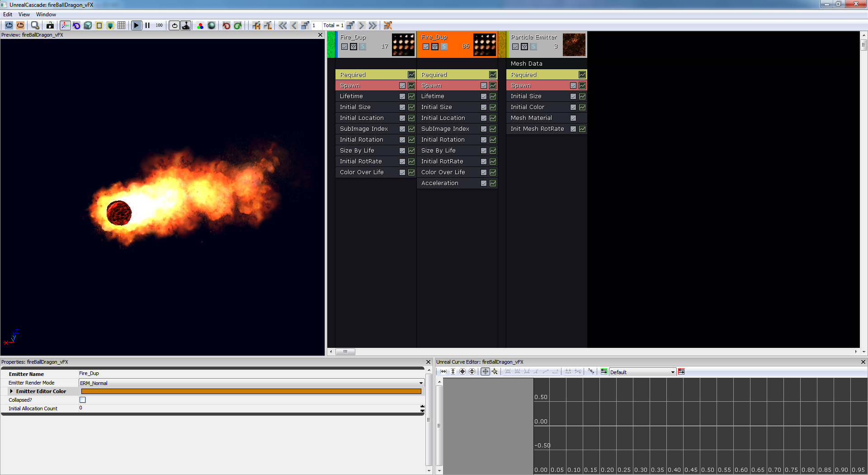This screenshot has width=868, height=475.
Task: Toggle the Collapsed? checkbox in Properties
Action: pos(82,399)
